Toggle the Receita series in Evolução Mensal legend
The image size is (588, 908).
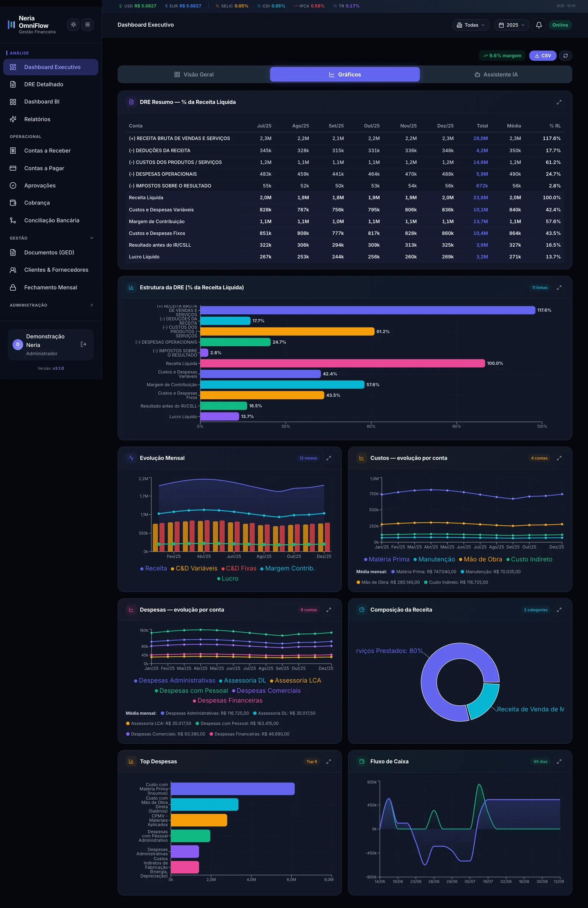tap(154, 568)
